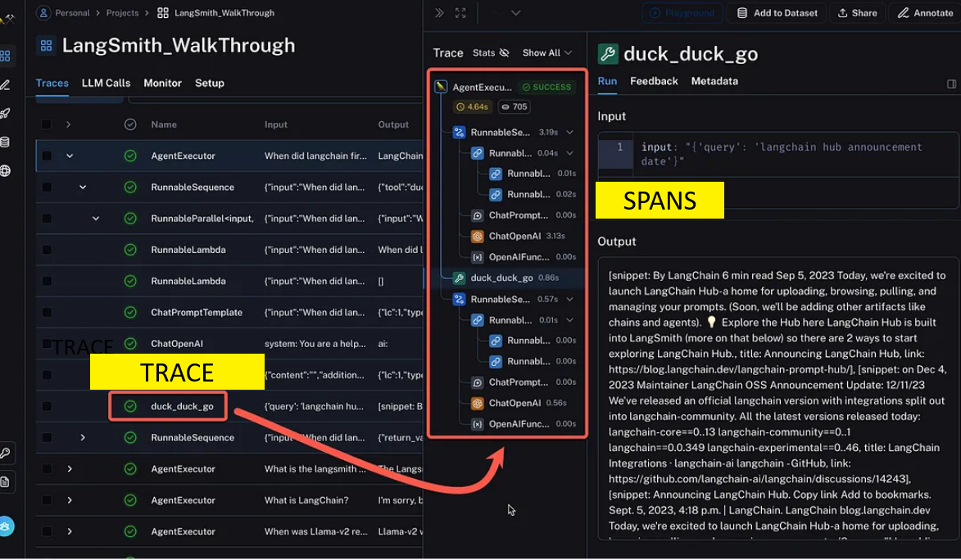The height and width of the screenshot is (560, 961).
Task: Select the Traces tab
Action: [52, 84]
